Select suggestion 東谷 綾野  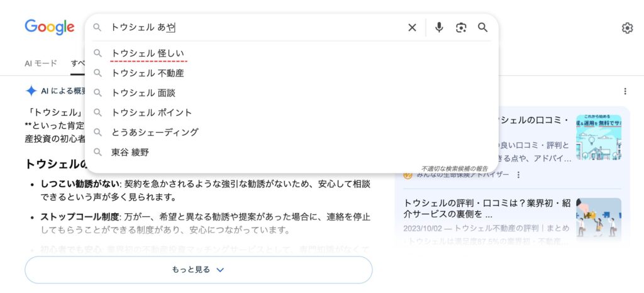[x=130, y=152]
